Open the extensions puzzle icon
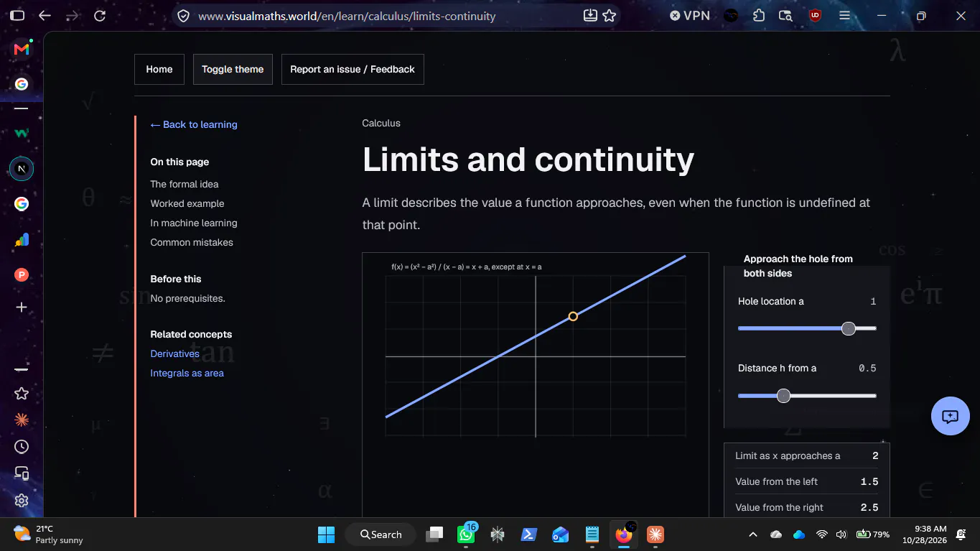980x551 pixels. (x=759, y=16)
